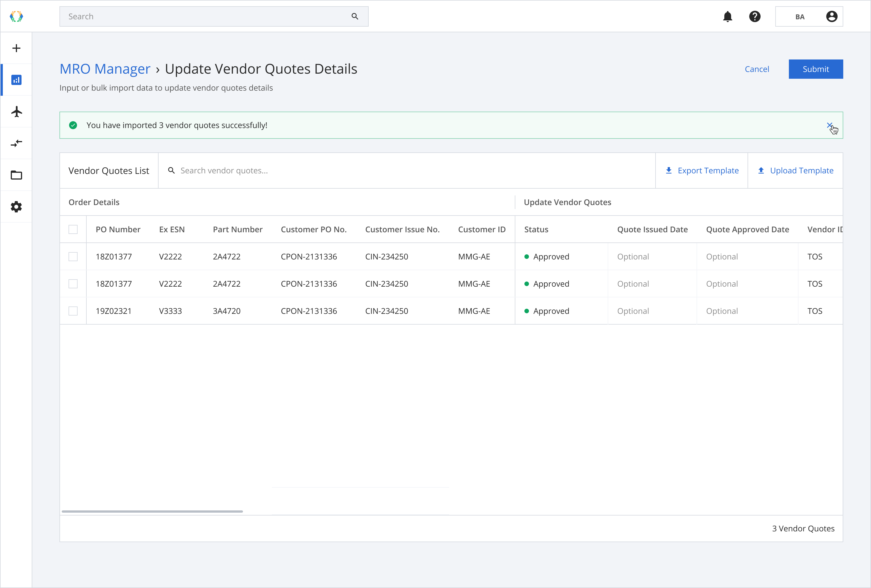Click Quote Approved Date field, second 18Z01377 row
This screenshot has height=588, width=871.
point(747,284)
